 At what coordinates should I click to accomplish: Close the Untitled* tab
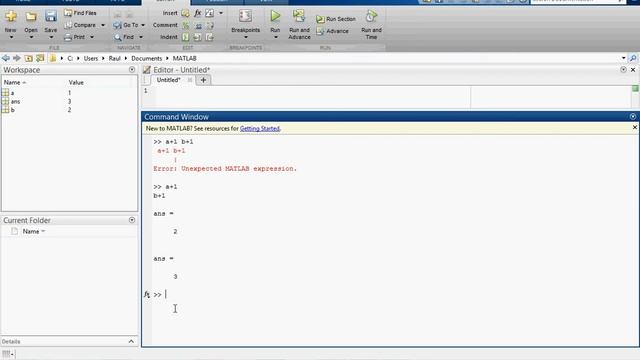(190, 80)
